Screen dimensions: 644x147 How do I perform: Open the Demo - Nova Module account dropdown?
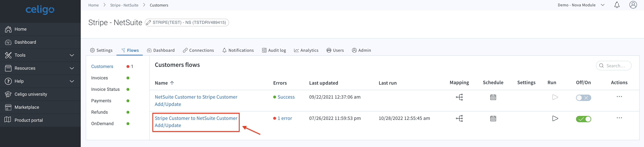click(x=581, y=5)
